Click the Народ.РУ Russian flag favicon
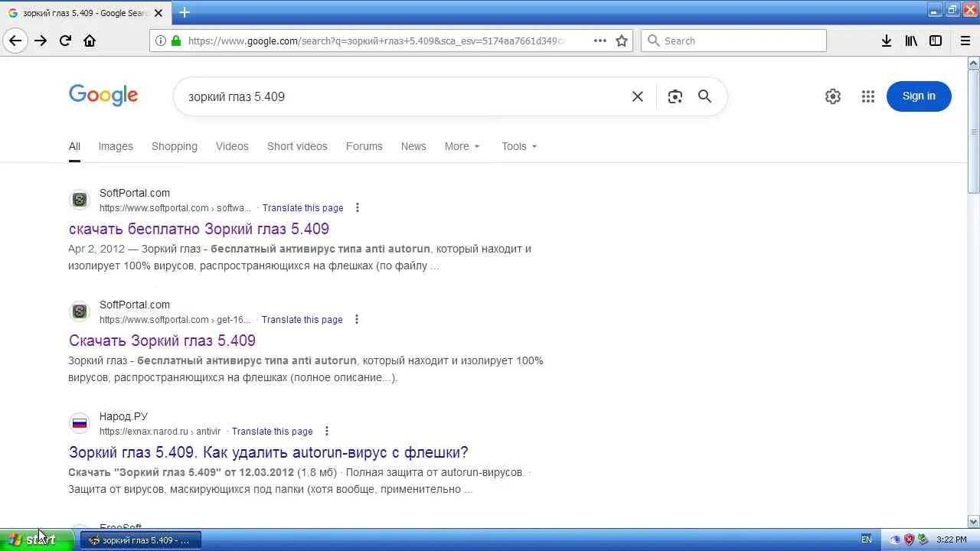This screenshot has width=980, height=551. (x=79, y=423)
